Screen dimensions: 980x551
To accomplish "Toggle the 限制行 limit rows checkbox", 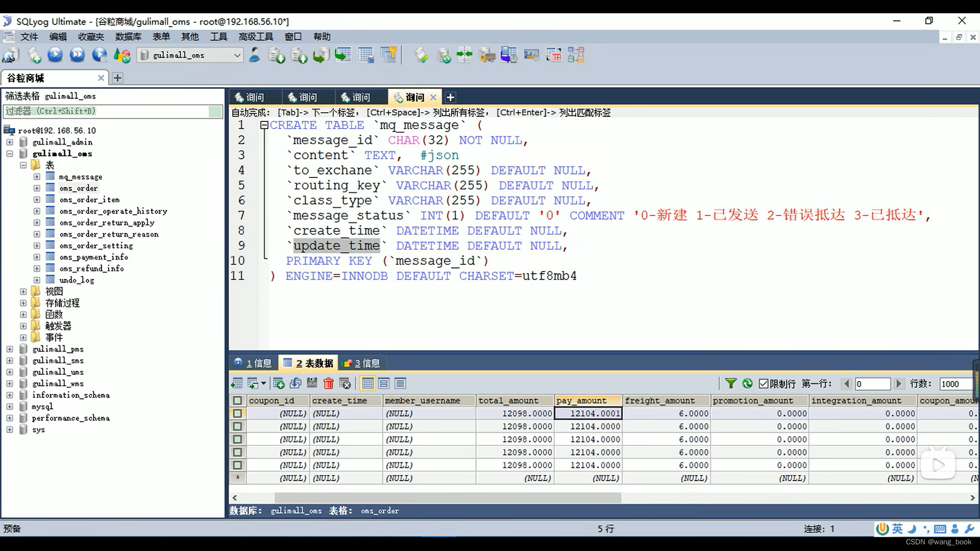I will 764,384.
